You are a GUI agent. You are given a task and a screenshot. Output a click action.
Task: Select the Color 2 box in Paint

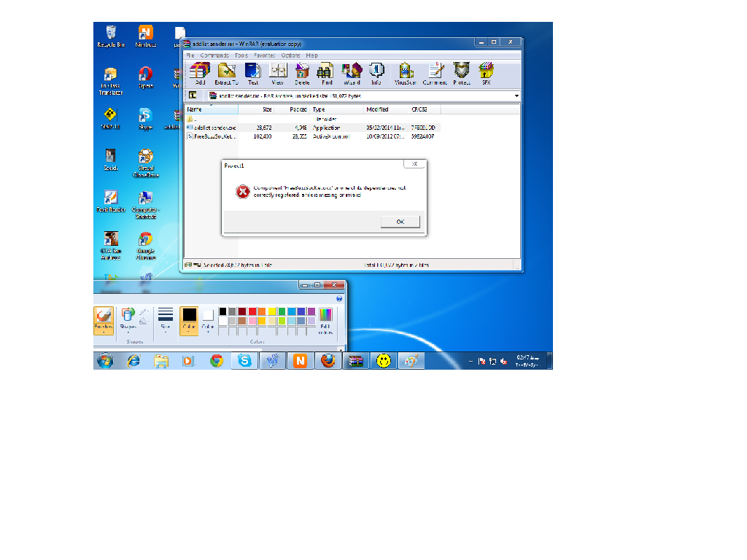pos(208,321)
